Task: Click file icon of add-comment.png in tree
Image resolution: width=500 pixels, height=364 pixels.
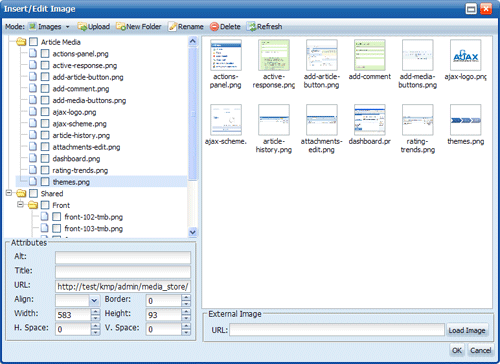Action: (x=33, y=89)
